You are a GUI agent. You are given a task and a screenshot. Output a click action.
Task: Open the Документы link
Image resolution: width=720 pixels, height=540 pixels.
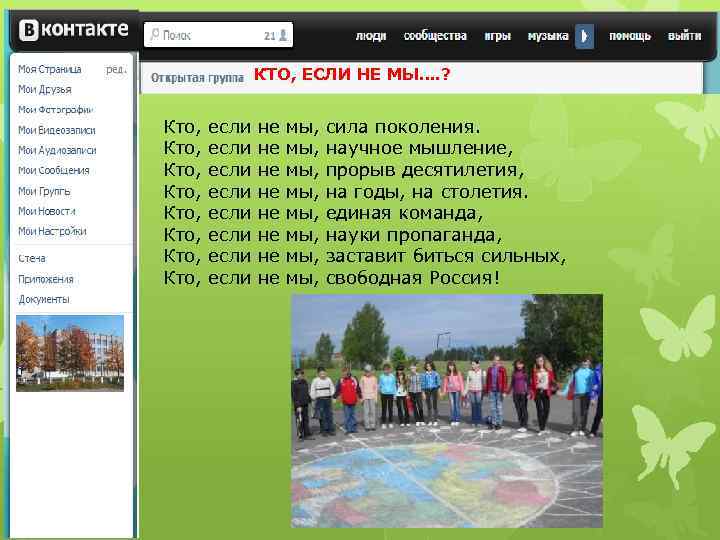(44, 299)
